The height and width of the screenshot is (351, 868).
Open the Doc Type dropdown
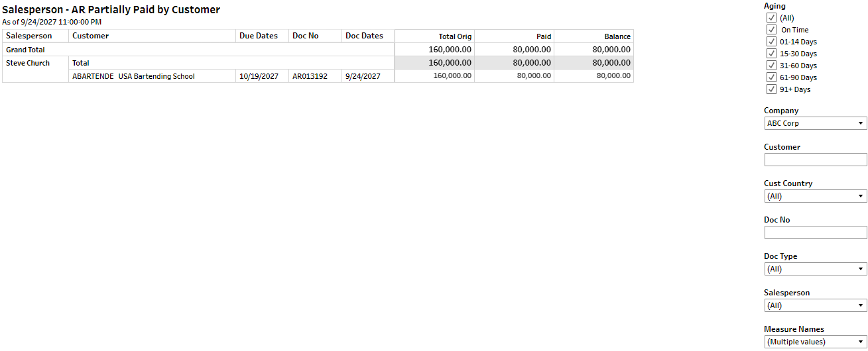(815, 269)
